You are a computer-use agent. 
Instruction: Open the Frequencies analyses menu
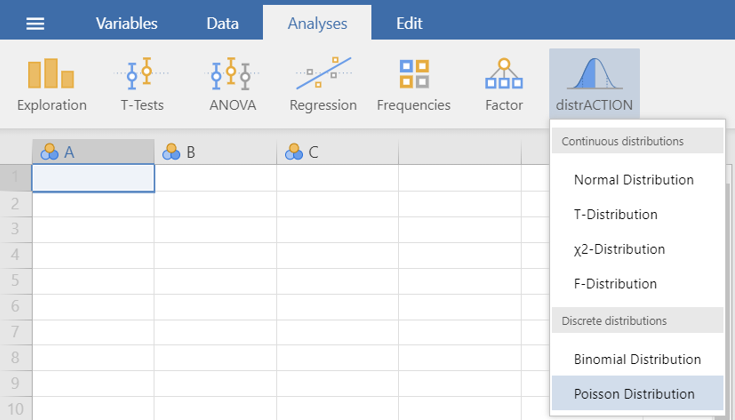coord(413,85)
